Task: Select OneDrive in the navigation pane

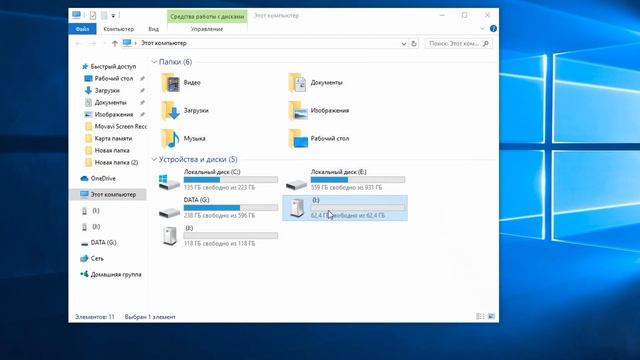Action: (x=98, y=178)
